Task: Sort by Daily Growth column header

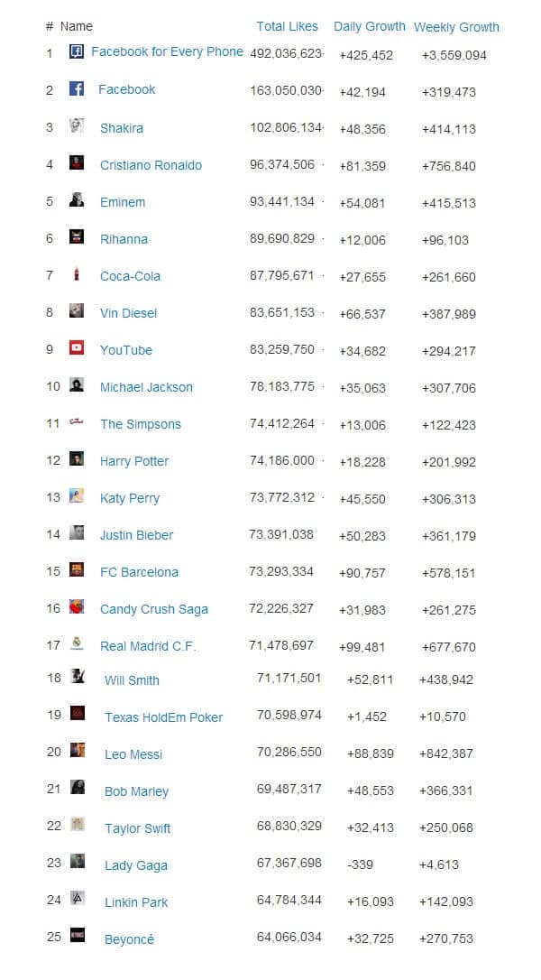Action: point(370,26)
